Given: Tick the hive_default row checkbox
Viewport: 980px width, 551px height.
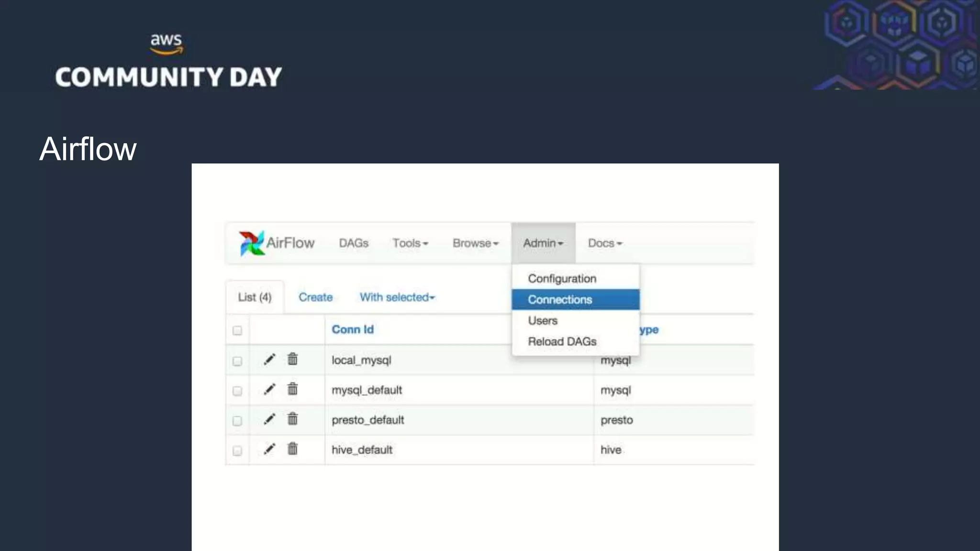Looking at the screenshot, I should (x=237, y=451).
